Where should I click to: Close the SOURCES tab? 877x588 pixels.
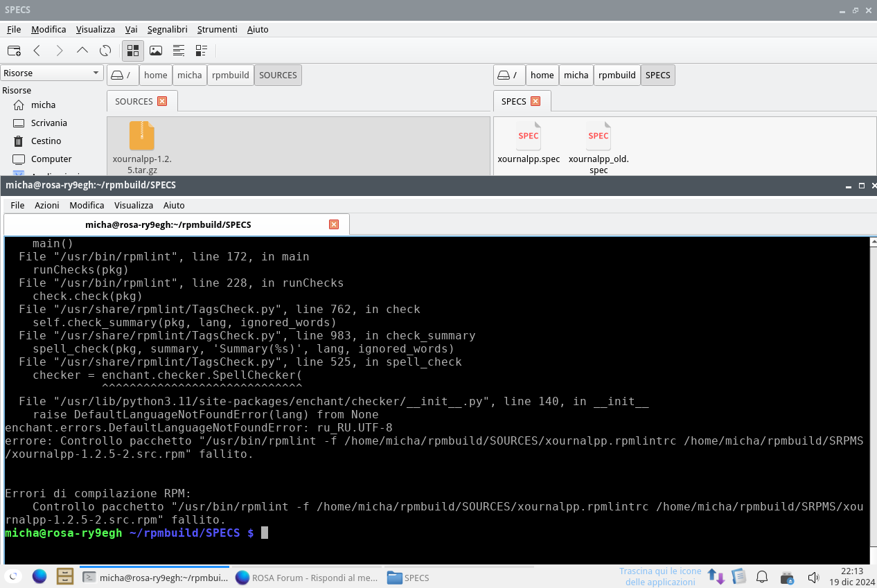pyautogui.click(x=162, y=101)
